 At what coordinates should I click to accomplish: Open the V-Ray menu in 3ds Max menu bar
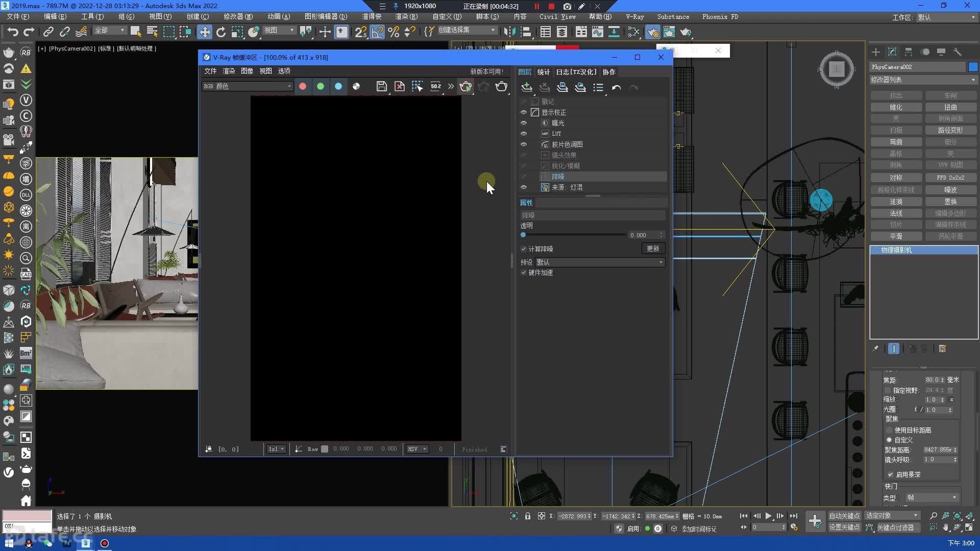click(635, 17)
